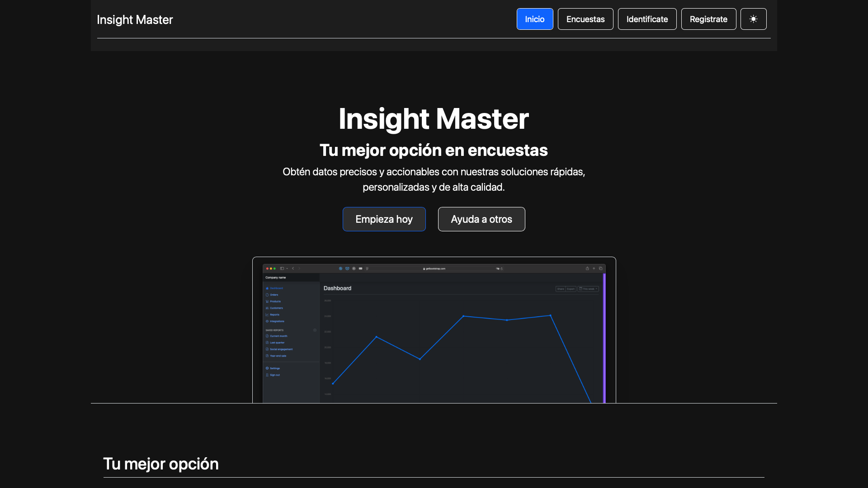This screenshot has height=488, width=868.
Task: Click the Empieza hoy button
Action: point(384,219)
